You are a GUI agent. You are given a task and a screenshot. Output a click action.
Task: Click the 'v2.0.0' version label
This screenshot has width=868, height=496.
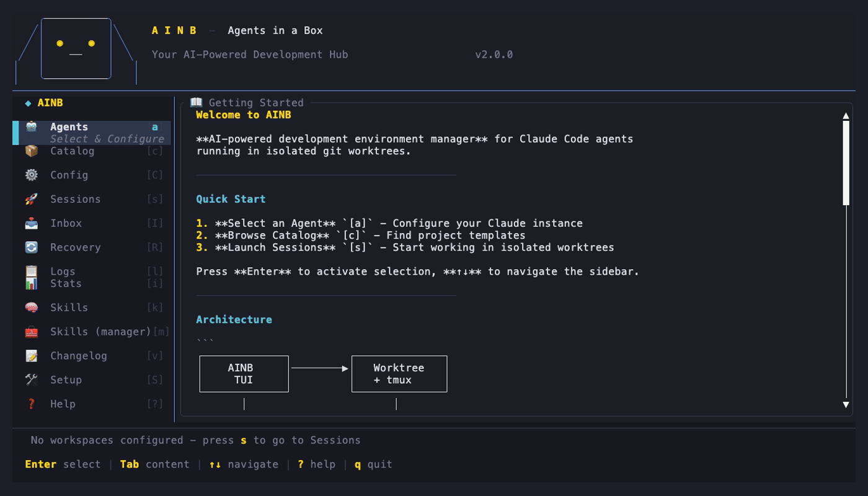click(x=494, y=55)
